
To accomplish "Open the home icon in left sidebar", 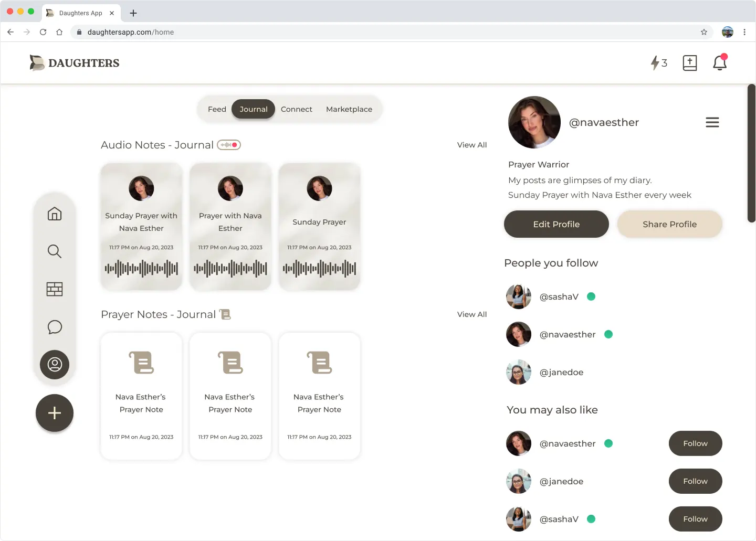I will 55,214.
